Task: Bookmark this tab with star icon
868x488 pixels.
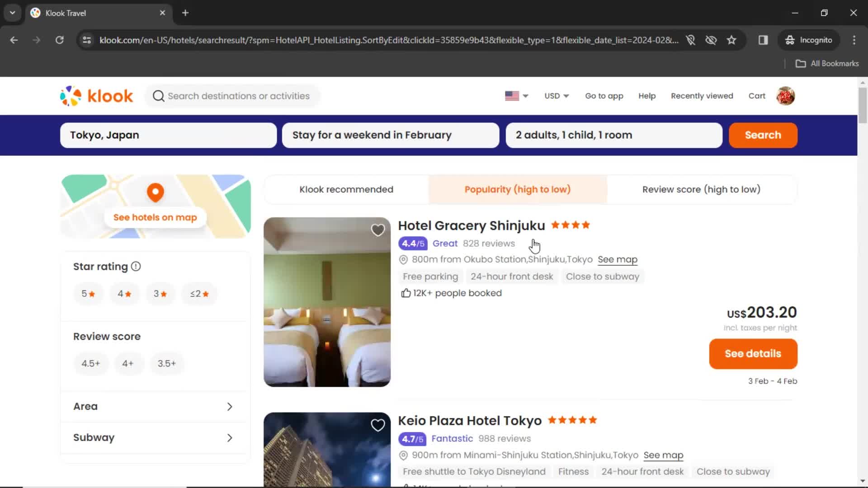Action: click(x=731, y=40)
